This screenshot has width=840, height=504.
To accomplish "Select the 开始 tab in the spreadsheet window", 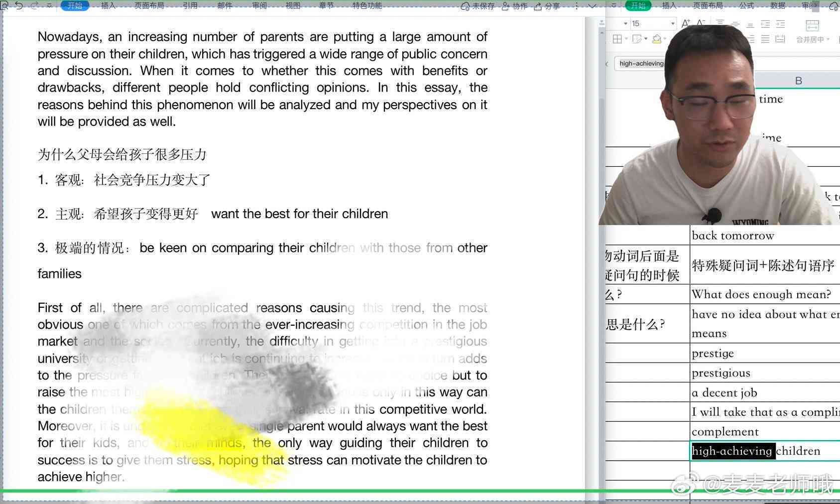I will point(638,5).
